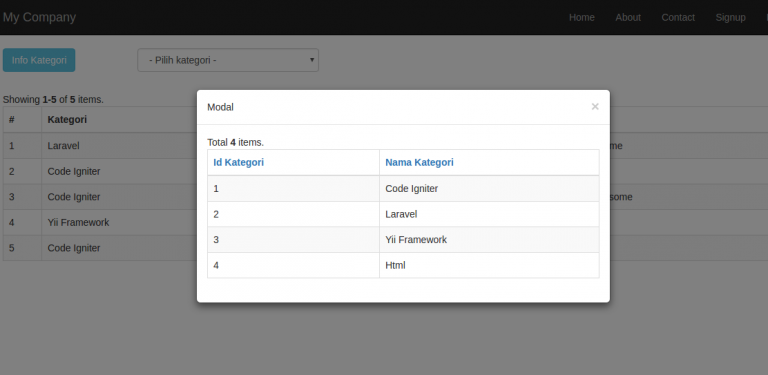This screenshot has height=375, width=768.
Task: Select the Yii Framework row in modal
Action: pos(403,239)
